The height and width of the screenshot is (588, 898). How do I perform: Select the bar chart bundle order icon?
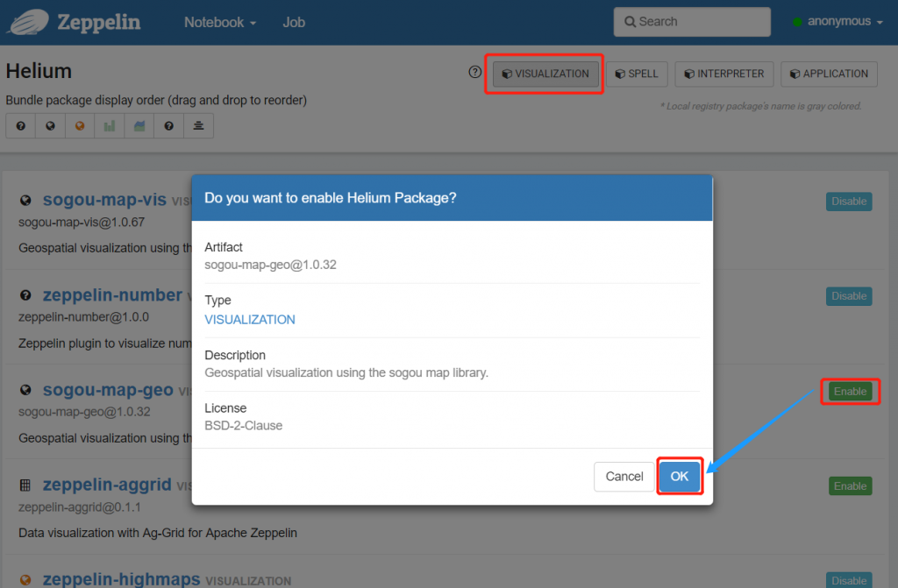click(110, 126)
